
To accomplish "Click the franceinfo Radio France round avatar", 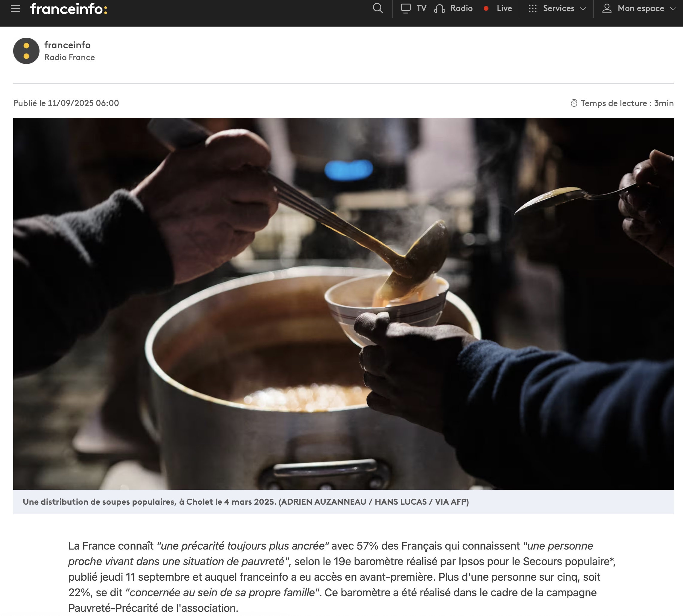I will tap(26, 51).
